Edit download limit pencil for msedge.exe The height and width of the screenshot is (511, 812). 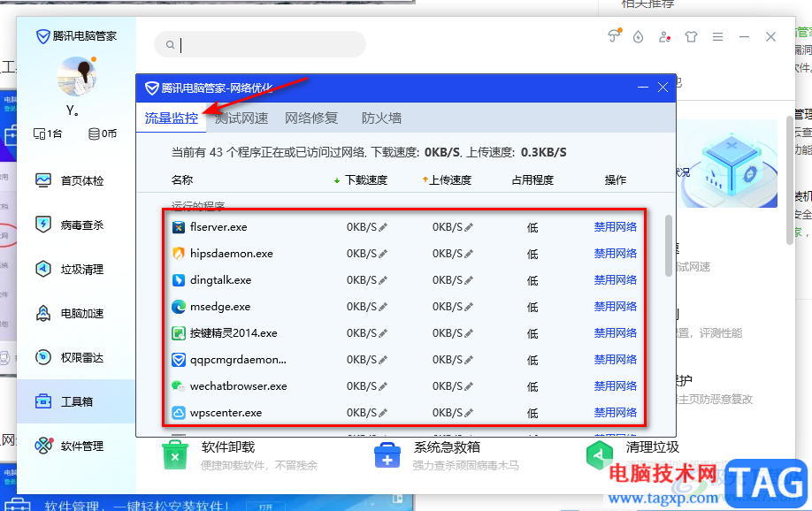tap(383, 307)
